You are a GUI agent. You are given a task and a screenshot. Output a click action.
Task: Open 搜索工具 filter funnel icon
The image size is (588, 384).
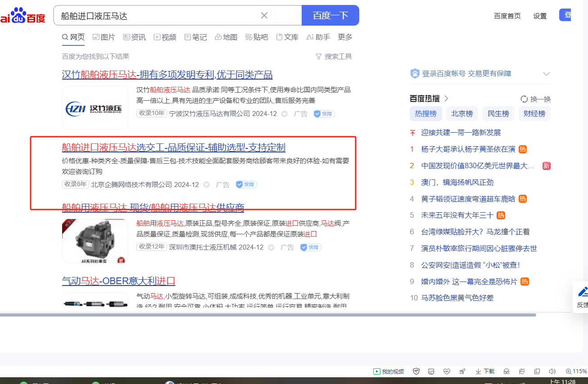[x=319, y=57]
